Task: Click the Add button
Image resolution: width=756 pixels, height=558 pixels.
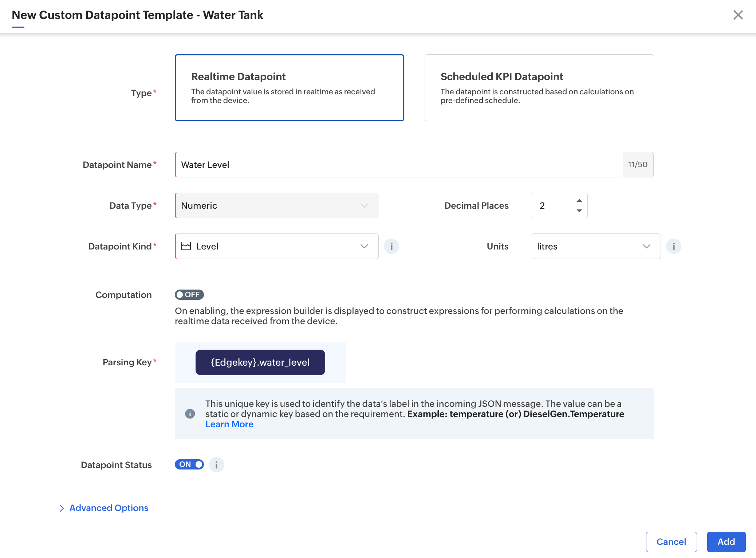Action: [x=726, y=542]
